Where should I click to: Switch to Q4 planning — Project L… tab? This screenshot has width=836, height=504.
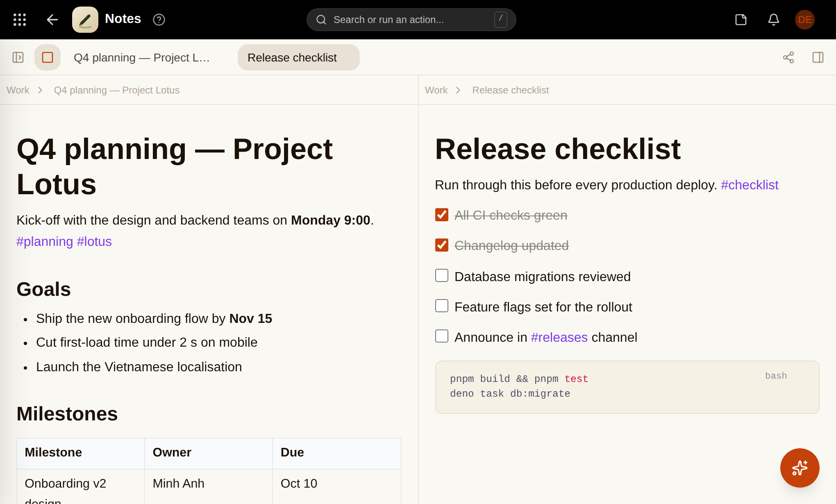click(x=142, y=57)
